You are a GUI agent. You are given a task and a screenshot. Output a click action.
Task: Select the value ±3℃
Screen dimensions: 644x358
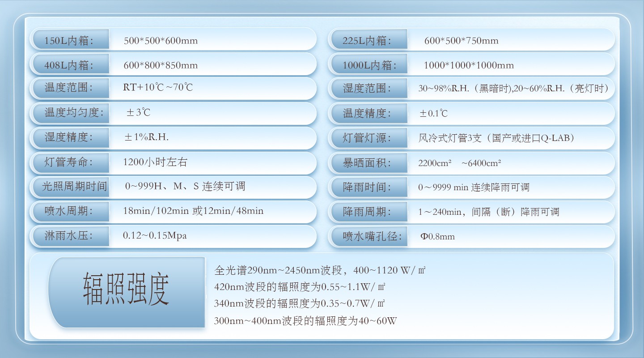coord(138,112)
